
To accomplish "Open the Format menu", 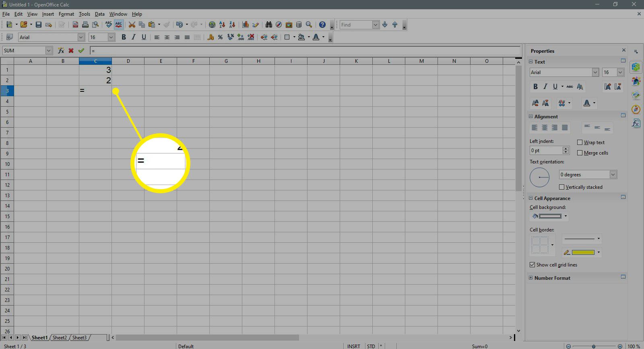I will point(66,14).
